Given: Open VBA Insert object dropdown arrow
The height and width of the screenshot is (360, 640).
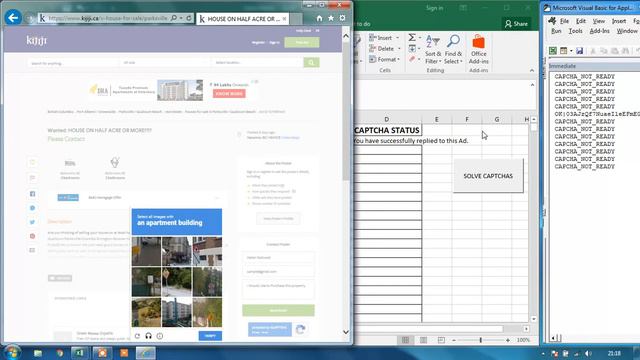Looking at the screenshot, I should (571, 51).
